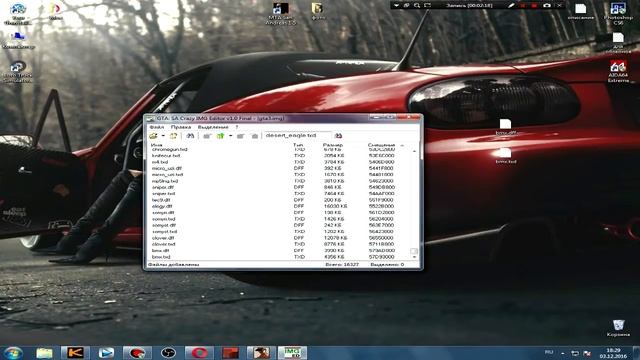
Task: Click the green add-files icon in the toolbar
Action: pos(220,136)
